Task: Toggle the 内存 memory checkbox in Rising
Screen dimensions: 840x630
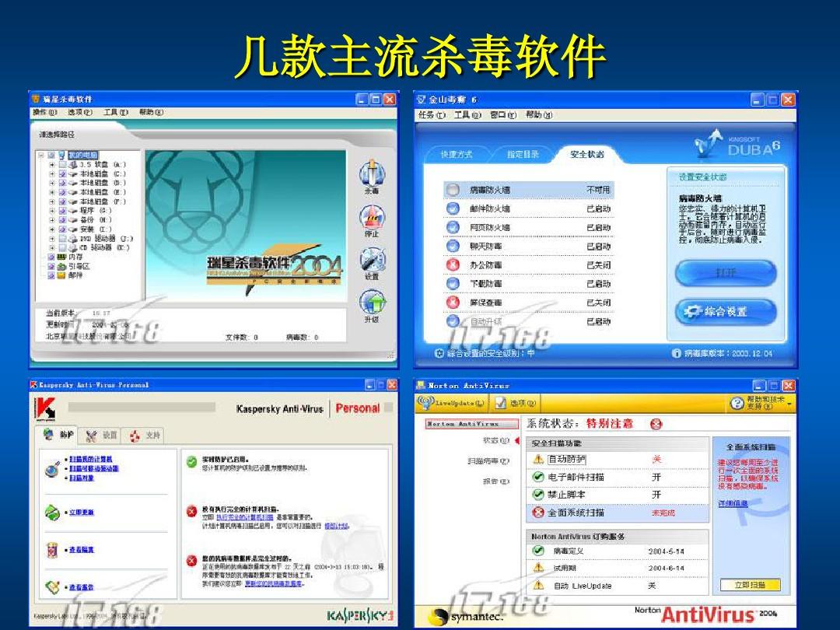Action: (x=52, y=257)
